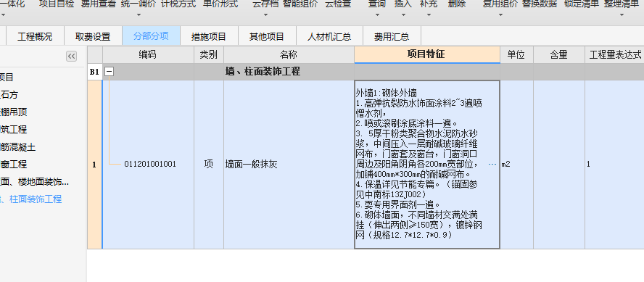
Task: Select the 分部分项 tab
Action: coord(151,36)
